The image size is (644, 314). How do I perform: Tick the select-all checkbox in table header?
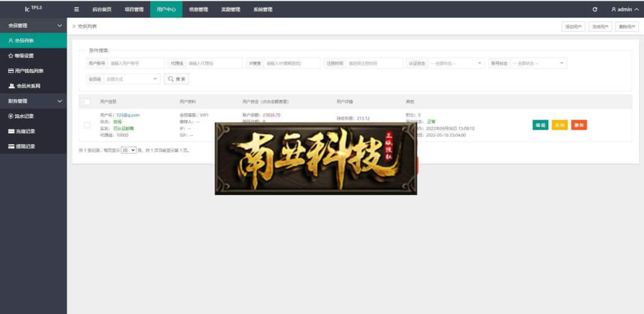click(87, 101)
